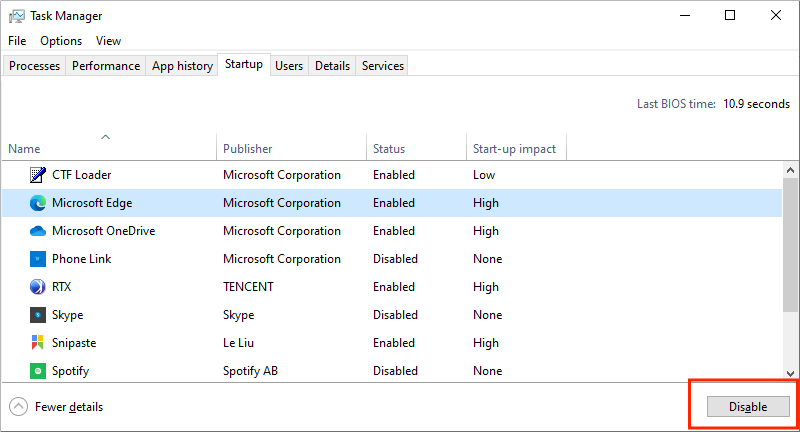Click the Disable button
This screenshot has width=800, height=432.
[x=748, y=406]
